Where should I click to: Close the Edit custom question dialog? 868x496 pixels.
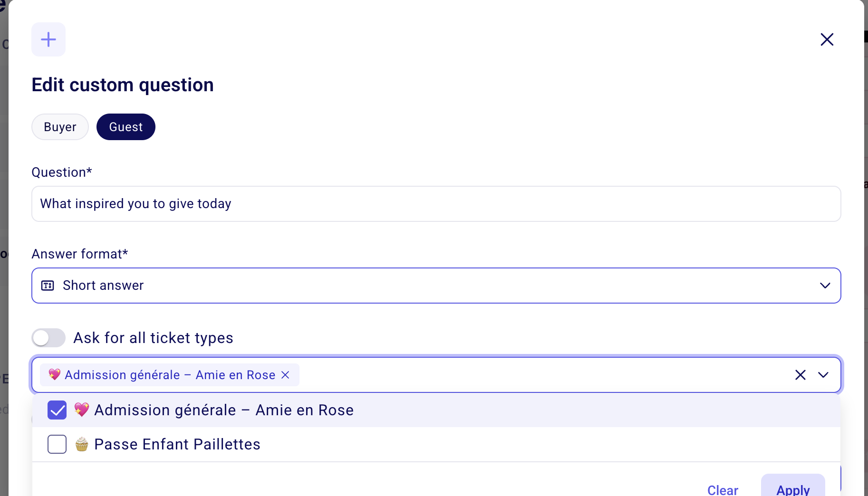point(827,39)
